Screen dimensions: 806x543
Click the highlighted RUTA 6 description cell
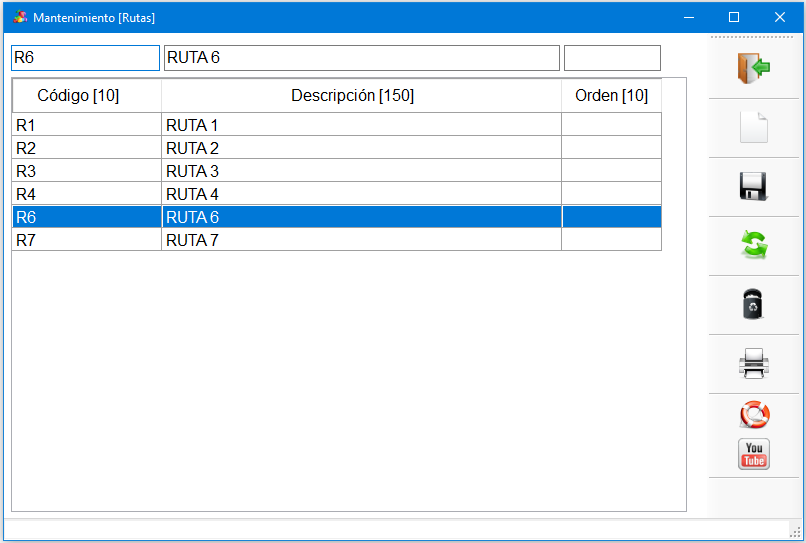pyautogui.click(x=361, y=217)
